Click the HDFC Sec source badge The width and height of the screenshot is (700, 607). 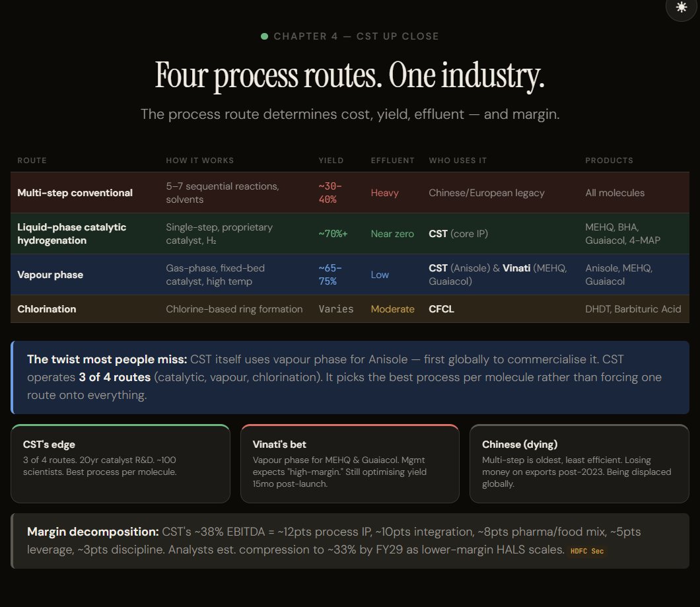pos(586,550)
